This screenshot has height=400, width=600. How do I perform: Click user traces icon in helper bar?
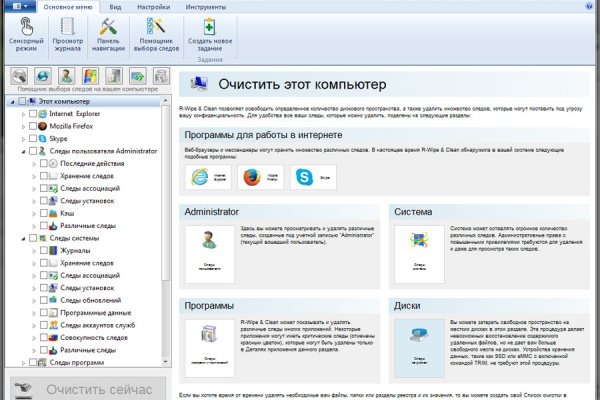coord(67,76)
